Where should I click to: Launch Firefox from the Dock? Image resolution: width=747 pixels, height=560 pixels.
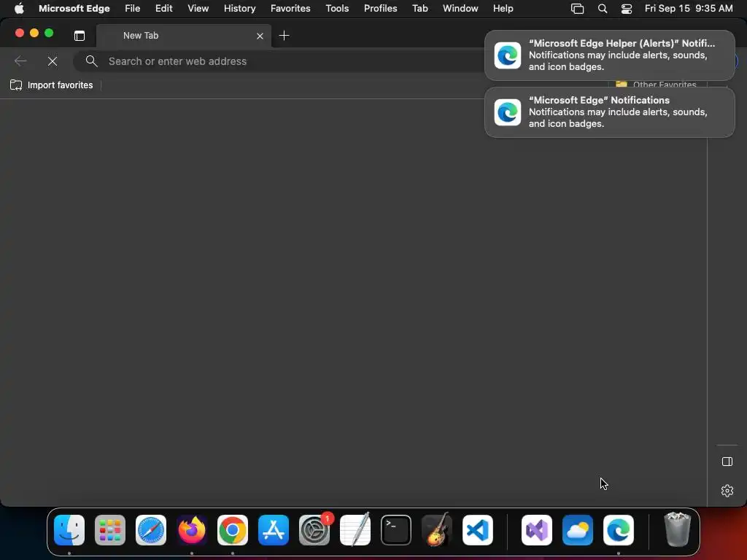point(192,530)
